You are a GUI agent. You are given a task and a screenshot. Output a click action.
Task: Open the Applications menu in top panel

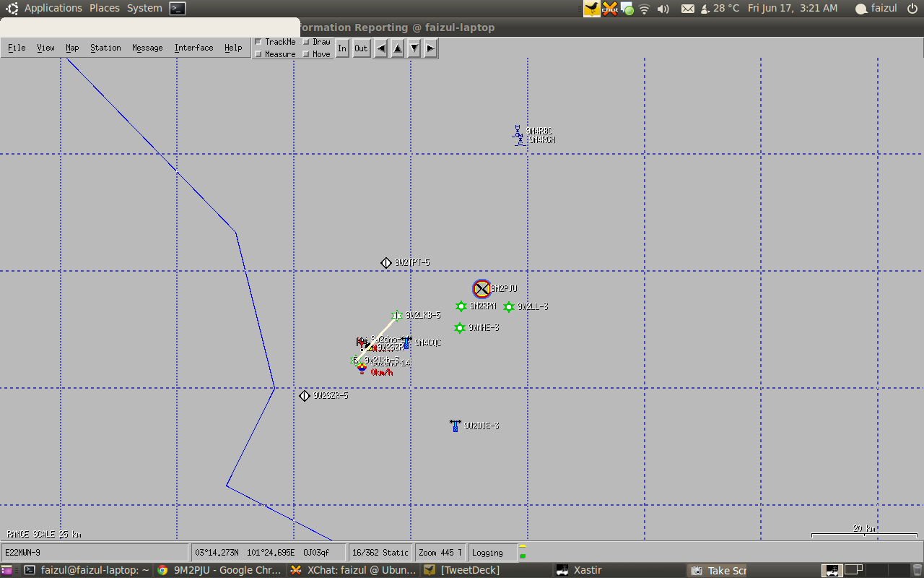pyautogui.click(x=53, y=8)
